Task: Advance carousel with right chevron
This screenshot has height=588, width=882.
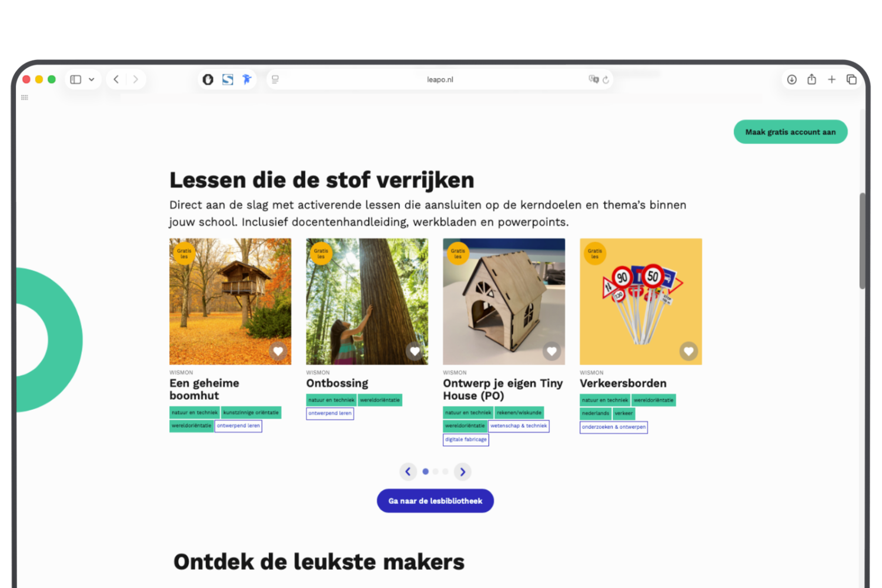Action: pos(463,472)
